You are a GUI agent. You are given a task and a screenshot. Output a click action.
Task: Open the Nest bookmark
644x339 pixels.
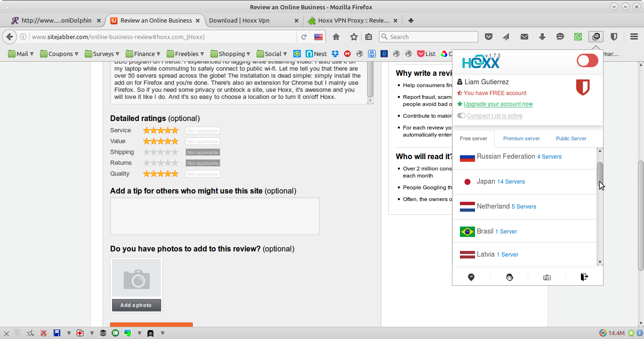(x=316, y=54)
